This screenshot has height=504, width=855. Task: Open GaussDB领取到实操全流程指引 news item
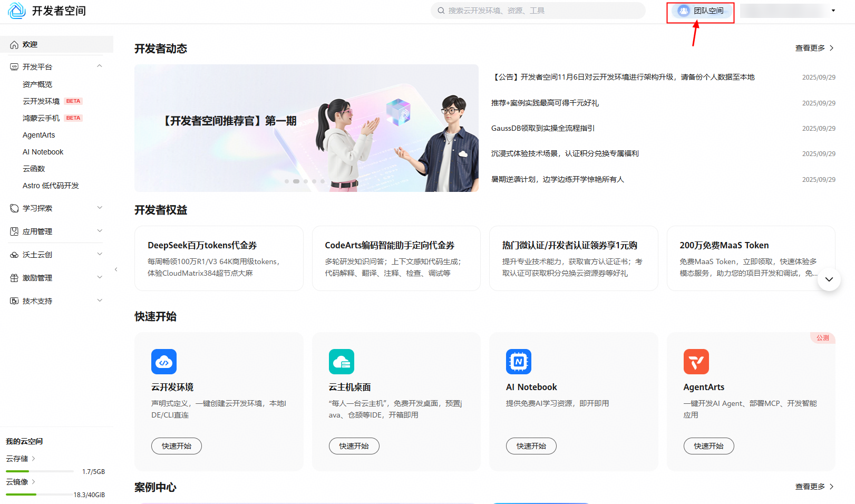[543, 128]
